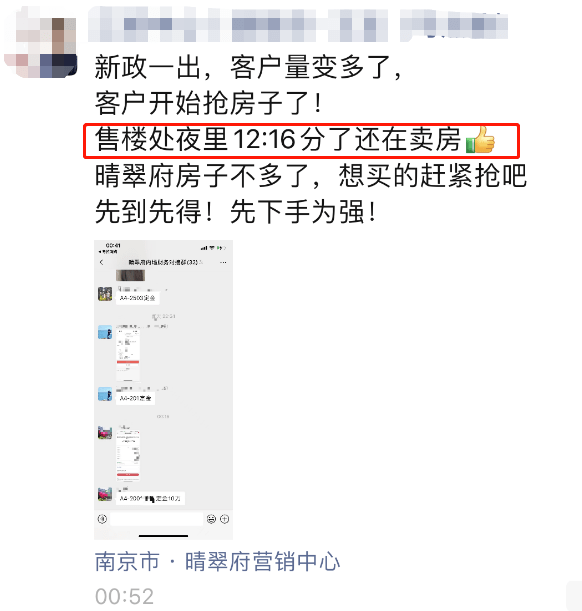Open three-dot menu in chat screenshot header
Image resolution: width=582 pixels, height=611 pixels.
coord(223,262)
